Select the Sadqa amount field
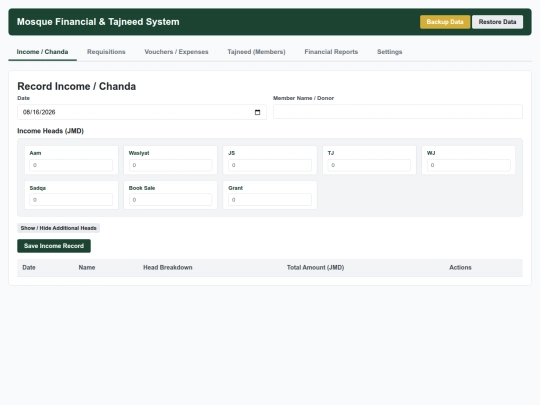Viewport: 540px width, 405px height. point(71,200)
